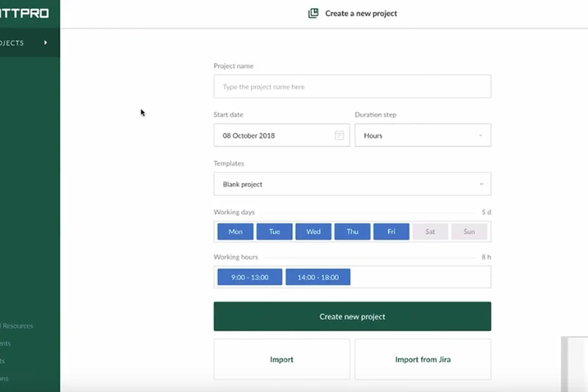Click the Create a new project header icon
588x392 pixels.
(313, 13)
